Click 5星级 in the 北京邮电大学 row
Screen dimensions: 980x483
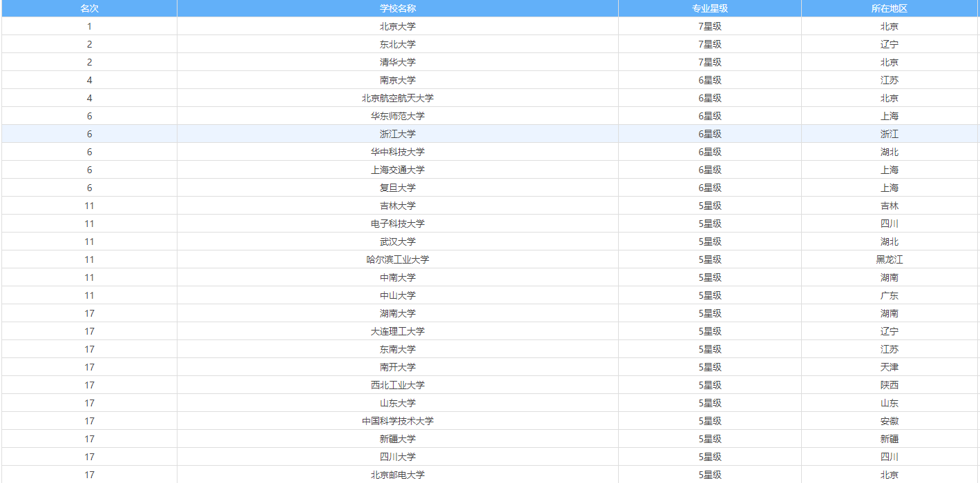coord(710,475)
